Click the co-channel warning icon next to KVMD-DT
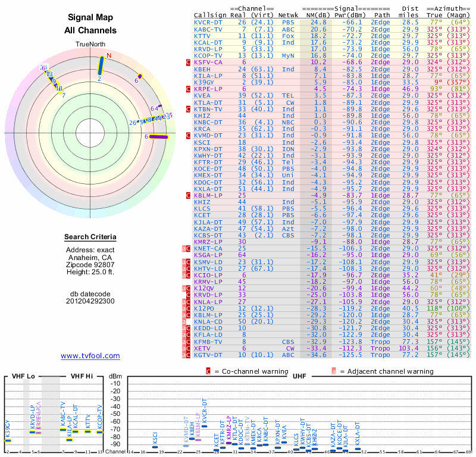The height and width of the screenshot is (457, 476). point(188,136)
